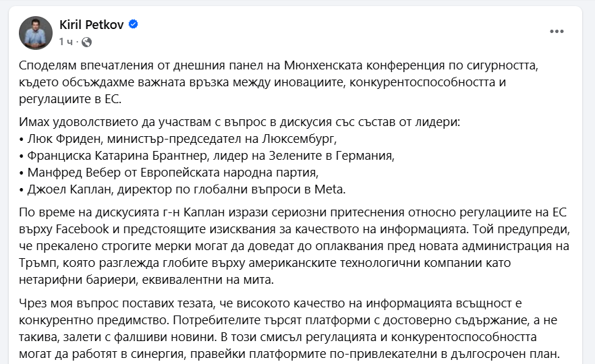Click the bullet line naming Джоел Каплан

[182, 189]
